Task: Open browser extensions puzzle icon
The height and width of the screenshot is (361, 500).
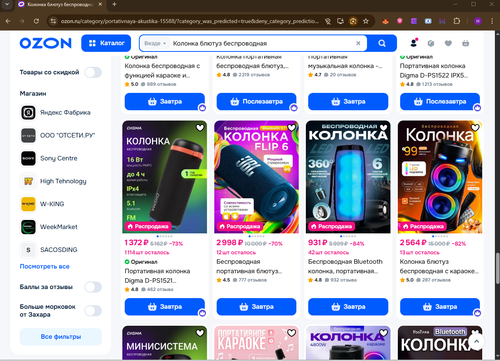Action: coord(457,21)
